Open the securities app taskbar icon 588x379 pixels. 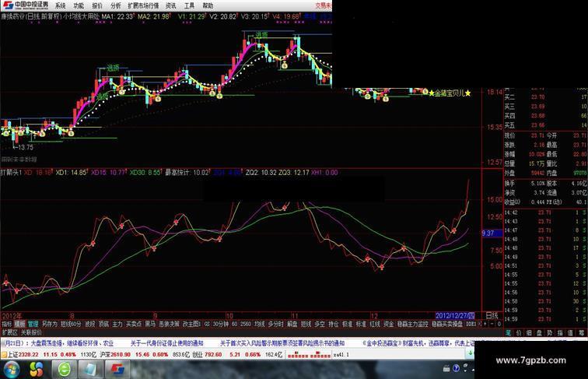(x=117, y=370)
